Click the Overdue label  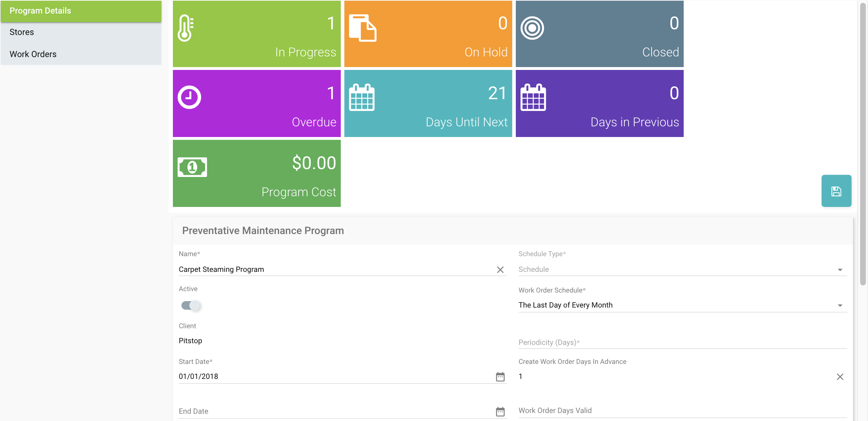click(x=314, y=122)
